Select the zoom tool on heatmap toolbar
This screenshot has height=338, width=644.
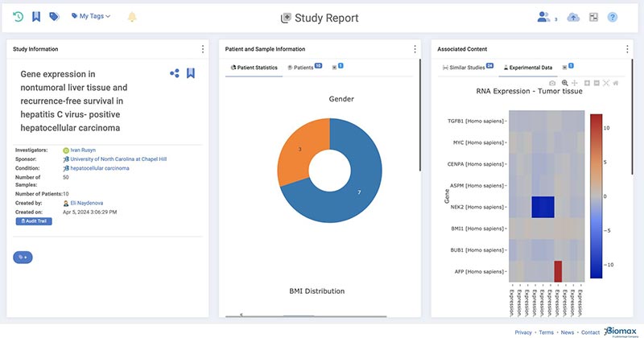coord(565,83)
